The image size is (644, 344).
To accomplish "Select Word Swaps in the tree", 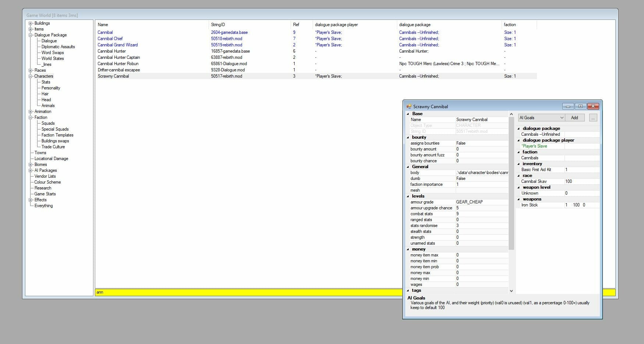I will pyautogui.click(x=53, y=53).
